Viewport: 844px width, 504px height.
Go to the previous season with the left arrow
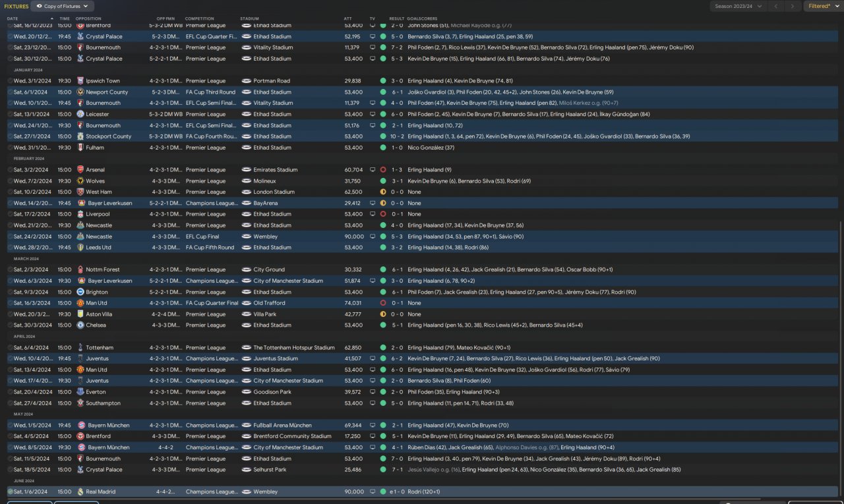(775, 6)
